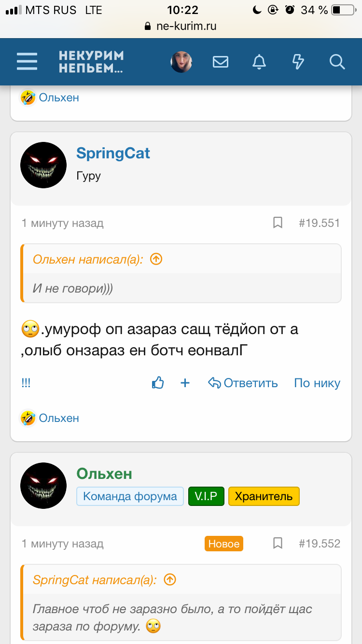Open SpringCat's profile by username

113,154
